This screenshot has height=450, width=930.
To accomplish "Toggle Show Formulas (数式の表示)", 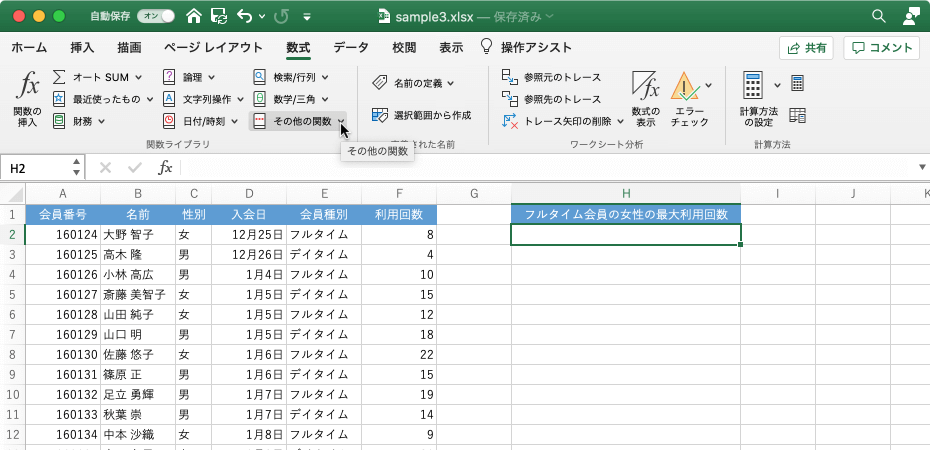I will tap(645, 98).
